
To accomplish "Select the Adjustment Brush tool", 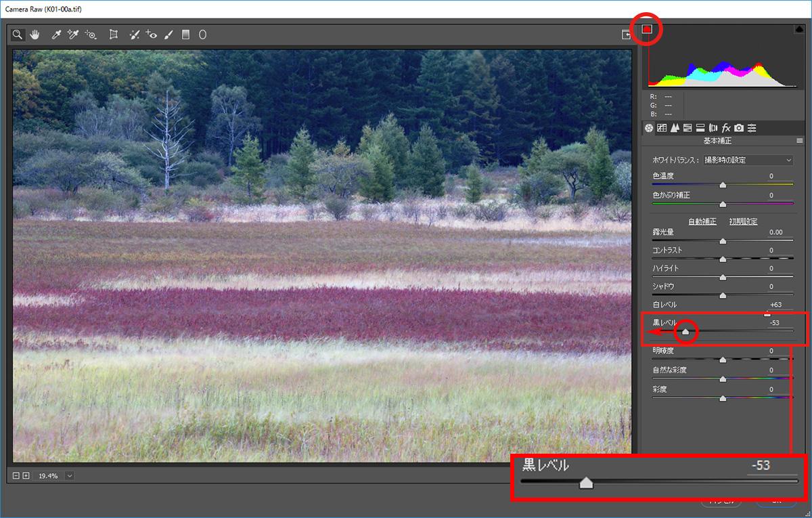I will pyautogui.click(x=169, y=35).
